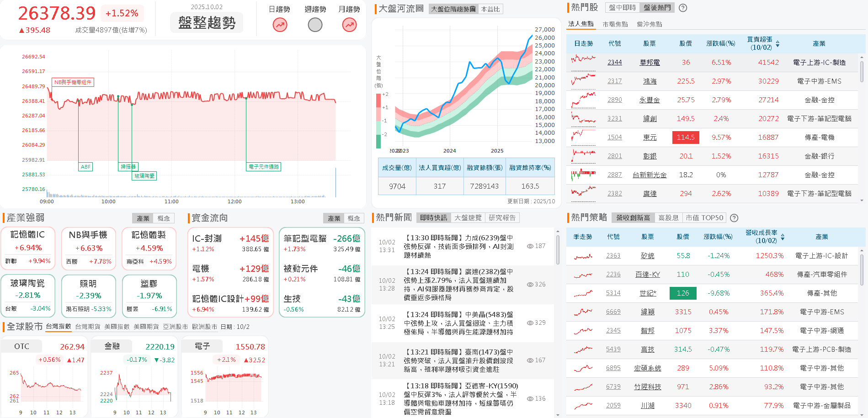868x418 pixels.
Task: Select the 法人焦點 tab
Action: coord(580,24)
